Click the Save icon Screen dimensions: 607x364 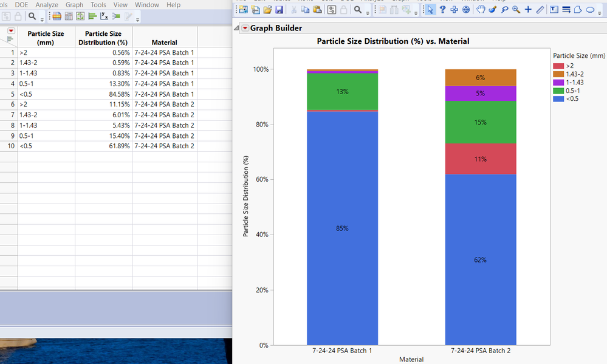pyautogui.click(x=279, y=9)
